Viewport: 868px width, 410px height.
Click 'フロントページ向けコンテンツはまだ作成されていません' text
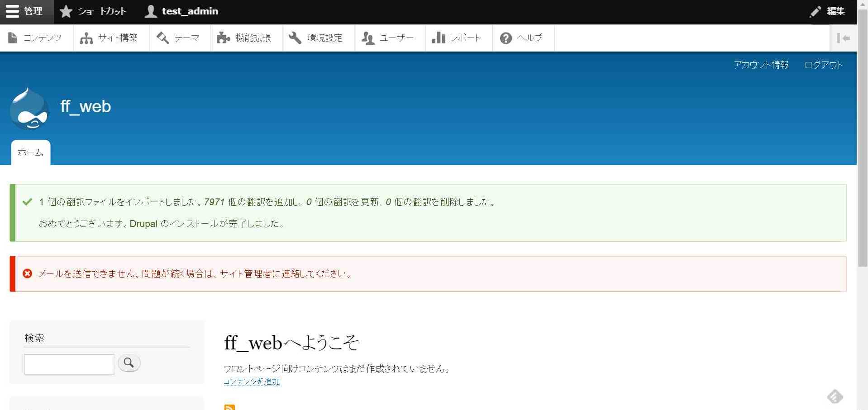338,369
